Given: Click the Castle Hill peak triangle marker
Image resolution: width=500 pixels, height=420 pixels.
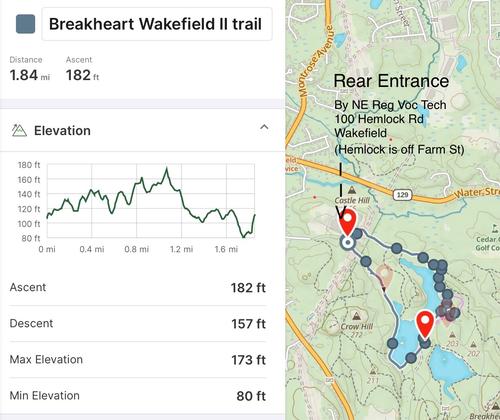Looking at the screenshot, I should tap(352, 190).
